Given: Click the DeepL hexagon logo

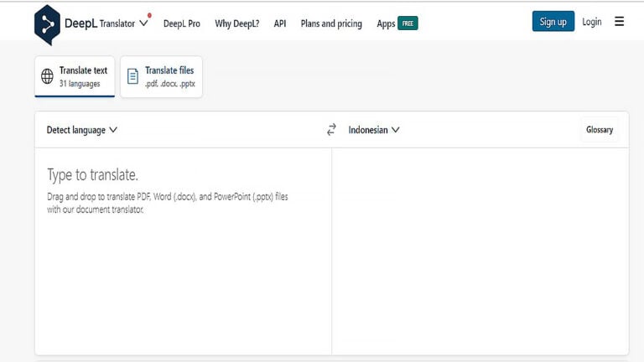Looking at the screenshot, I should 47,23.
